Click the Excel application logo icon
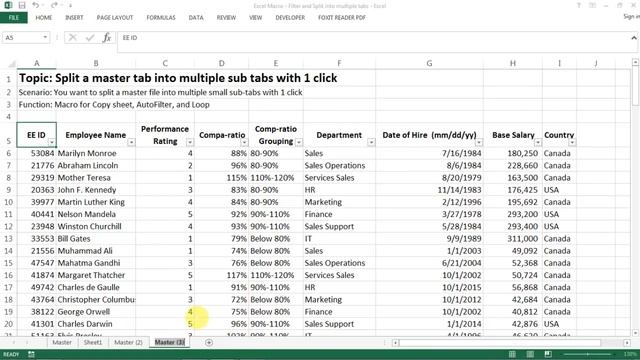Image resolution: width=640 pixels, height=360 pixels. [x=8, y=5]
